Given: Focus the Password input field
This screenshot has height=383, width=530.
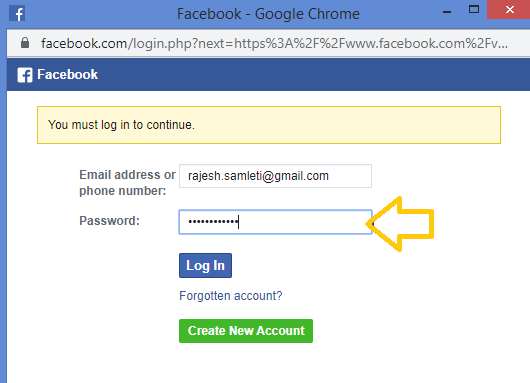Looking at the screenshot, I should pyautogui.click(x=275, y=222).
